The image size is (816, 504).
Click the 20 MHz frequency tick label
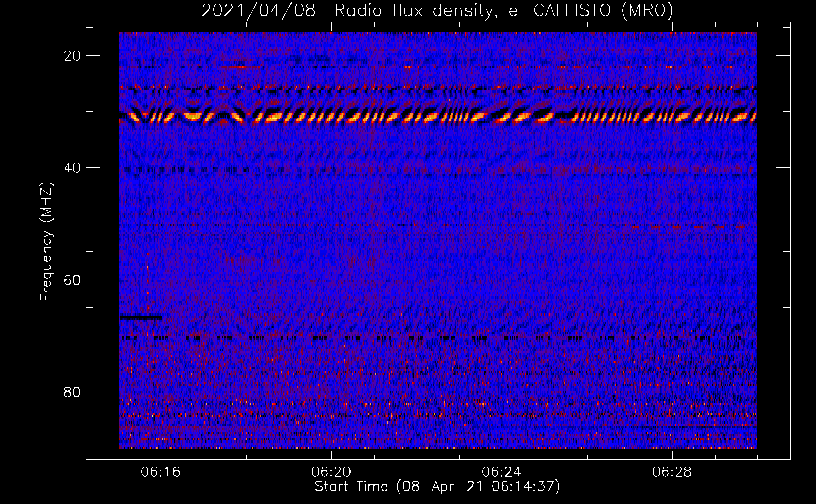[x=72, y=56]
